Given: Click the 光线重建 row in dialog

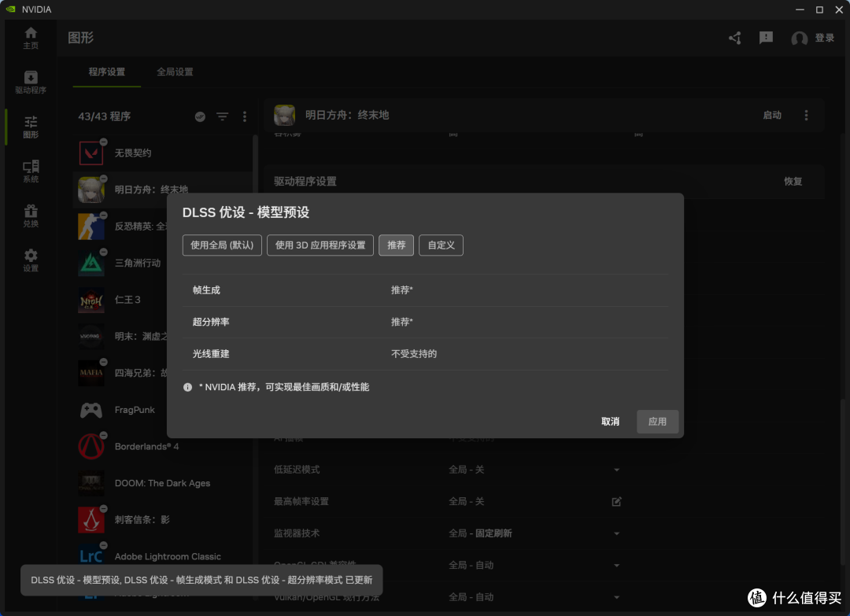Looking at the screenshot, I should point(425,354).
